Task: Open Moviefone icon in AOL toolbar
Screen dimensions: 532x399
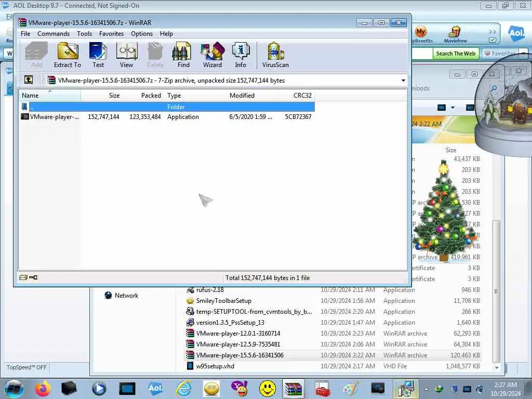Action: pos(455,35)
